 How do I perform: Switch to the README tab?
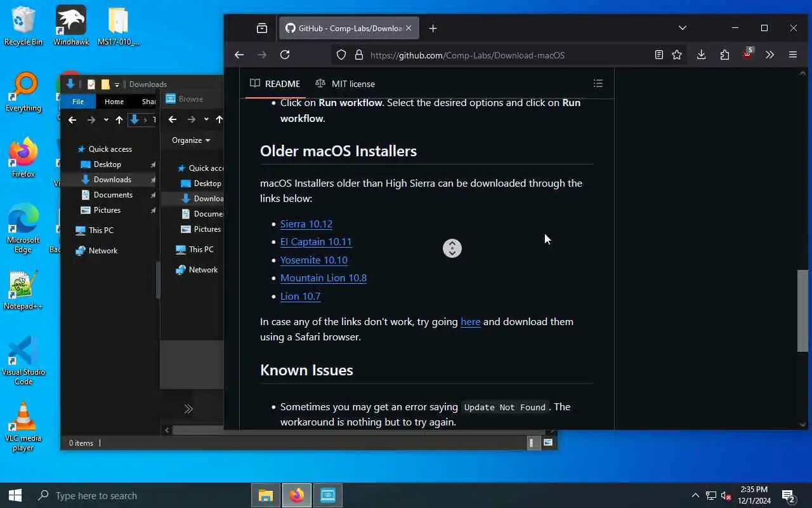275,84
